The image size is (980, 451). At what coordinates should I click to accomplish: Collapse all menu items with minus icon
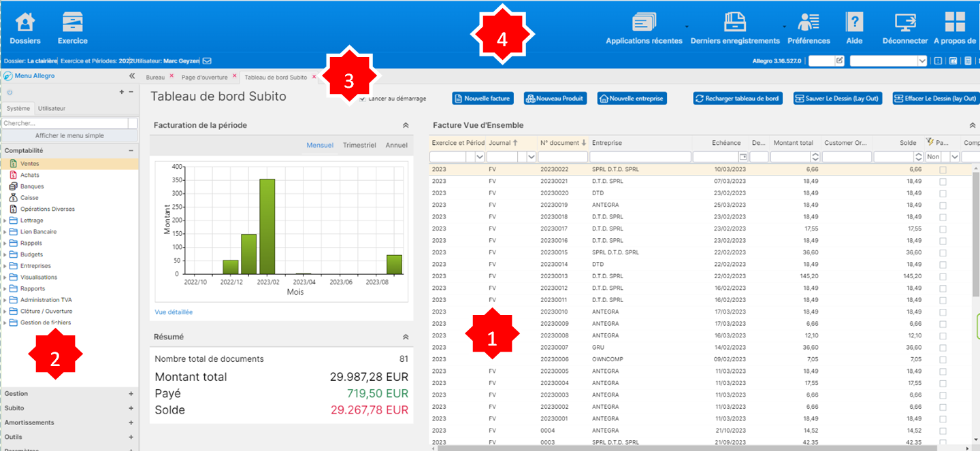tap(131, 92)
